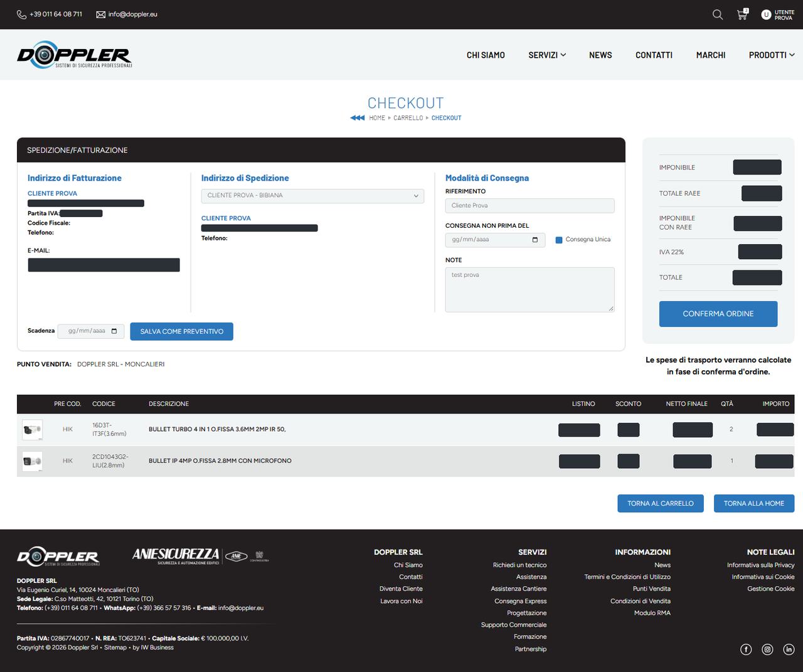Open Contatti in navigation
Image resolution: width=803 pixels, height=672 pixels.
coord(654,55)
